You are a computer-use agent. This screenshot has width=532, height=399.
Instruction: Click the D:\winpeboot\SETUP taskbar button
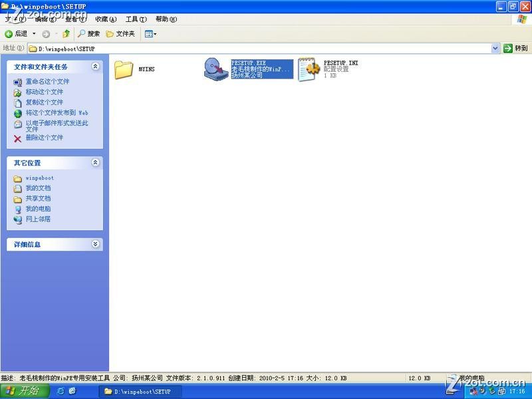coord(140,391)
